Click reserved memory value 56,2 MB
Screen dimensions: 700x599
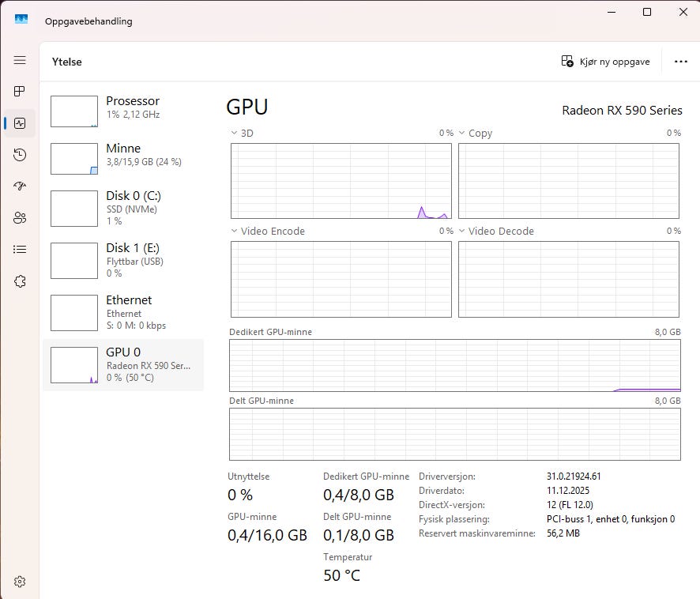coord(563,533)
